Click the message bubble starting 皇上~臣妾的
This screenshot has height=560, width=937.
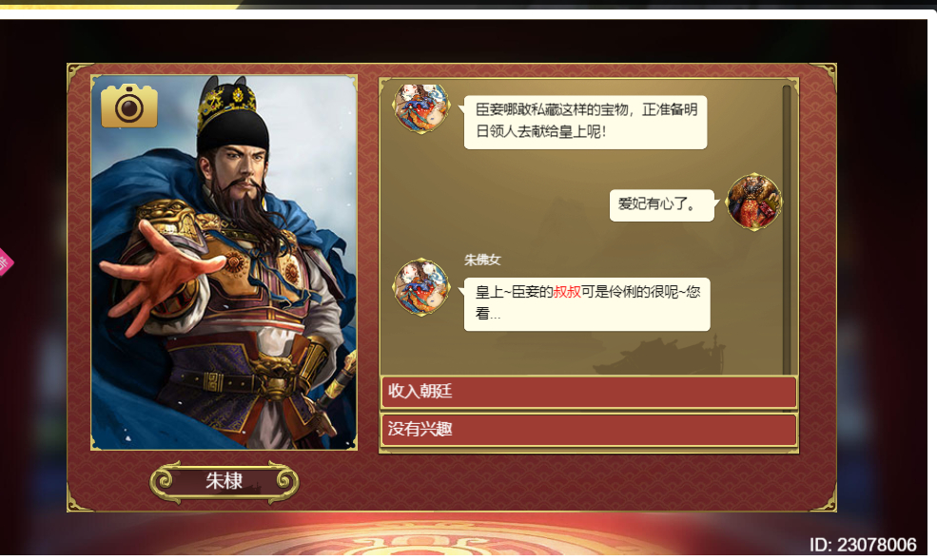pos(587,304)
